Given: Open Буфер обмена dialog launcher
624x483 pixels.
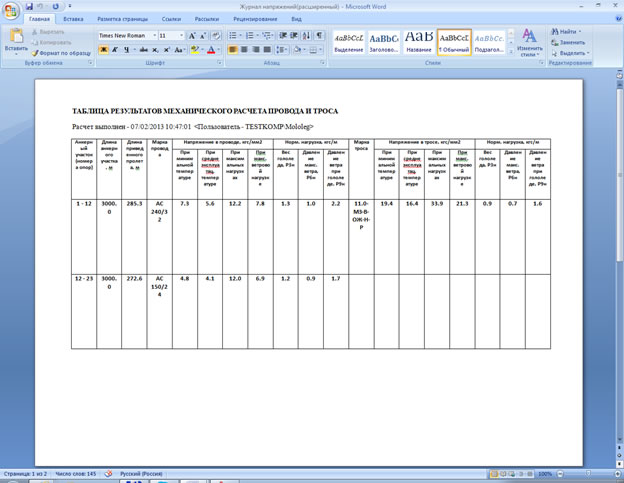Looking at the screenshot, I should 90,63.
